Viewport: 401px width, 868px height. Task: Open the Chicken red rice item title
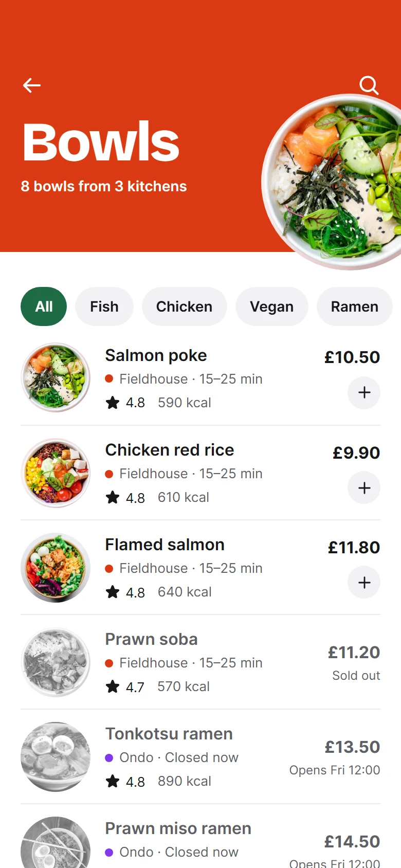tap(170, 450)
